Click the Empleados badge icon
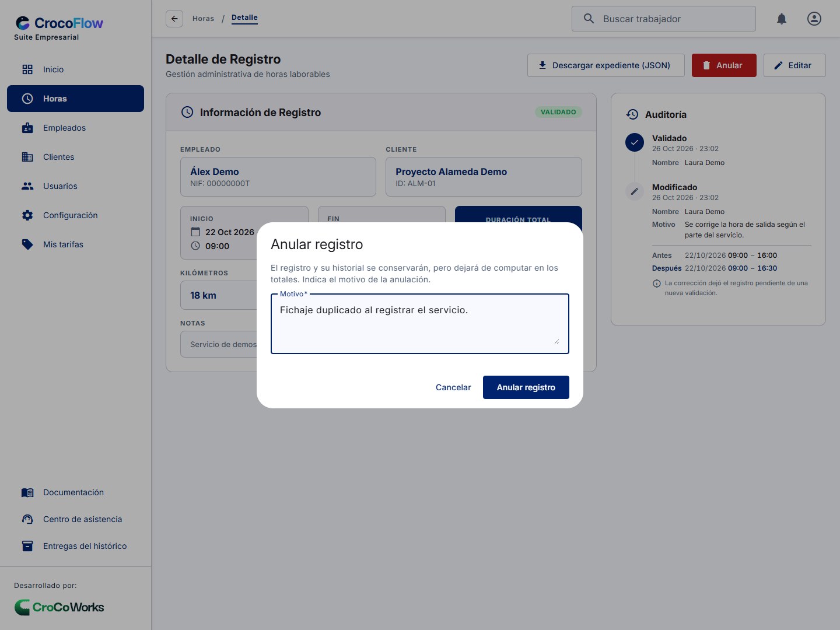The height and width of the screenshot is (630, 840). tap(27, 128)
